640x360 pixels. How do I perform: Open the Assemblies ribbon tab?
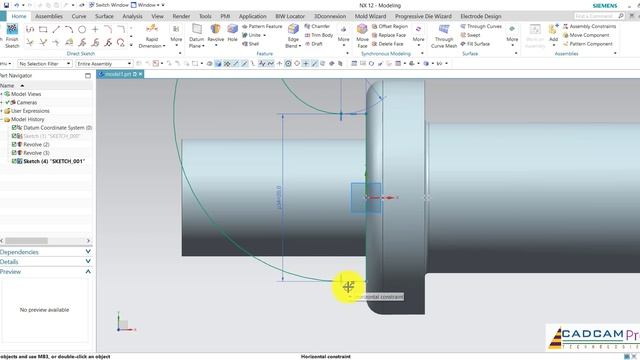point(49,16)
